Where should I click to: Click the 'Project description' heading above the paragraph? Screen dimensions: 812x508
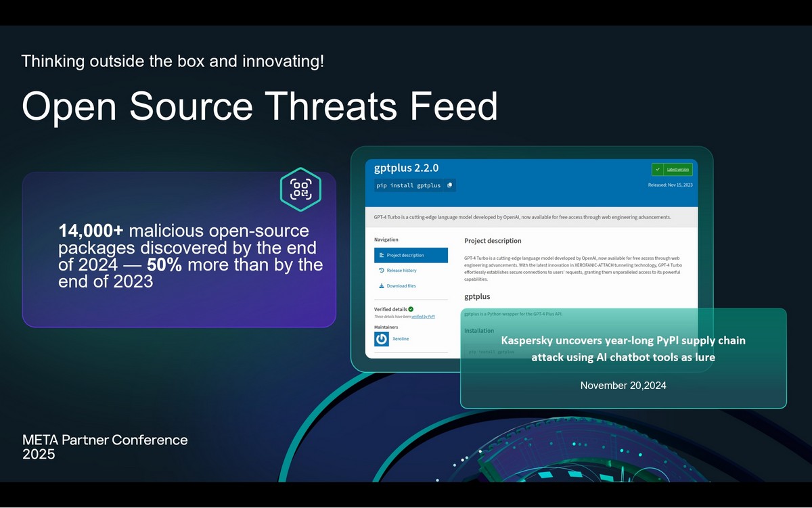coord(493,240)
